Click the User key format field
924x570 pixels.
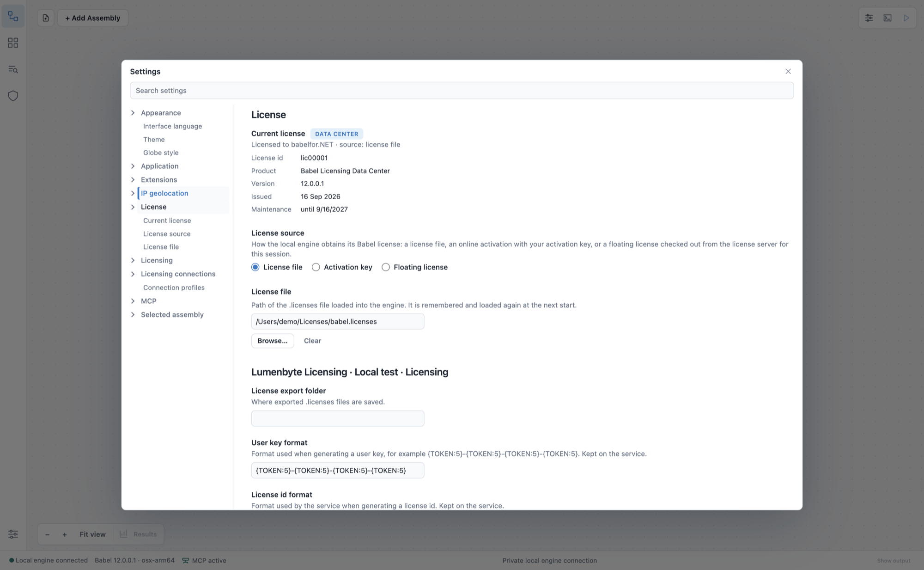(338, 470)
